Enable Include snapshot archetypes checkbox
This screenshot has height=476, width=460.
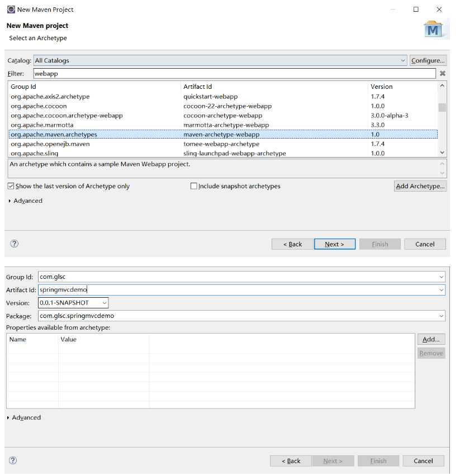click(x=194, y=186)
